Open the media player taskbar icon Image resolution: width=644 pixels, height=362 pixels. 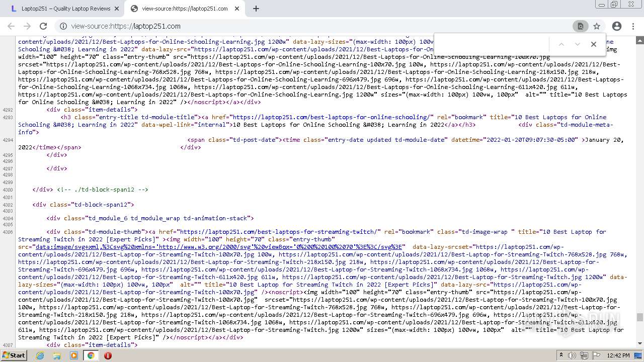74,355
